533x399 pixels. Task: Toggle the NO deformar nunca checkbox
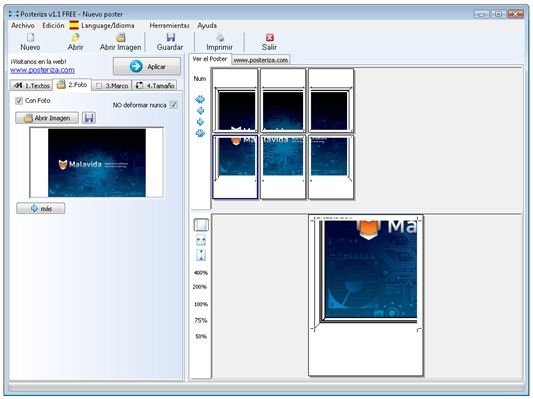173,105
